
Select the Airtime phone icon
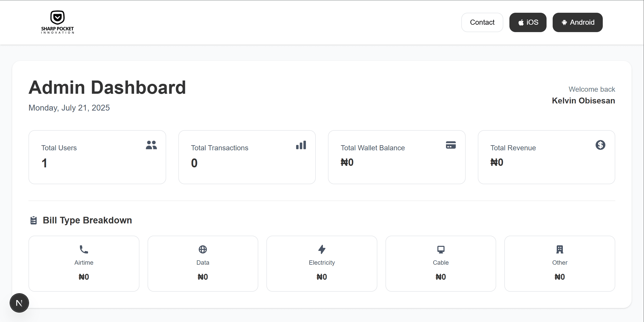coord(84,249)
